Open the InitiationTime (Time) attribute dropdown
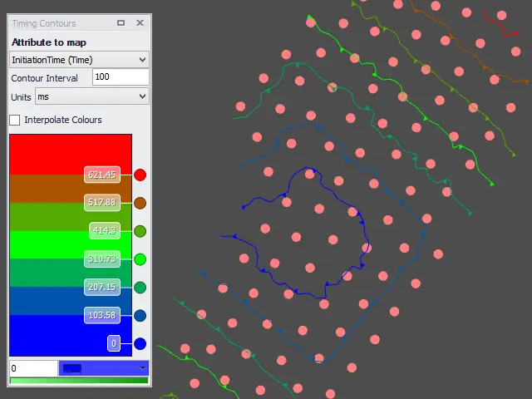The height and width of the screenshot is (399, 532). pyautogui.click(x=79, y=60)
